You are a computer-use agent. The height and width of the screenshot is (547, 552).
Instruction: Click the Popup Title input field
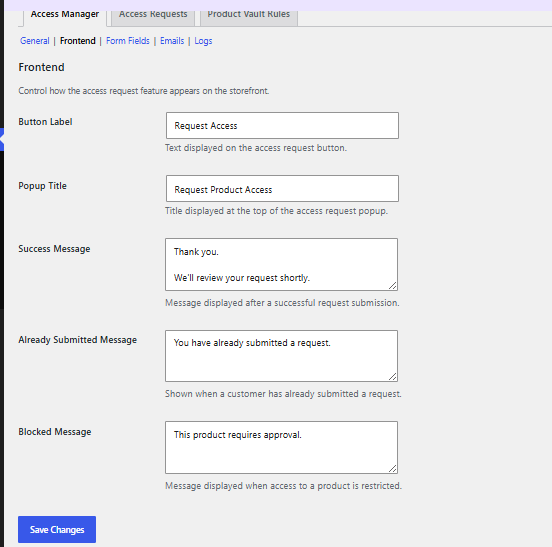[282, 189]
